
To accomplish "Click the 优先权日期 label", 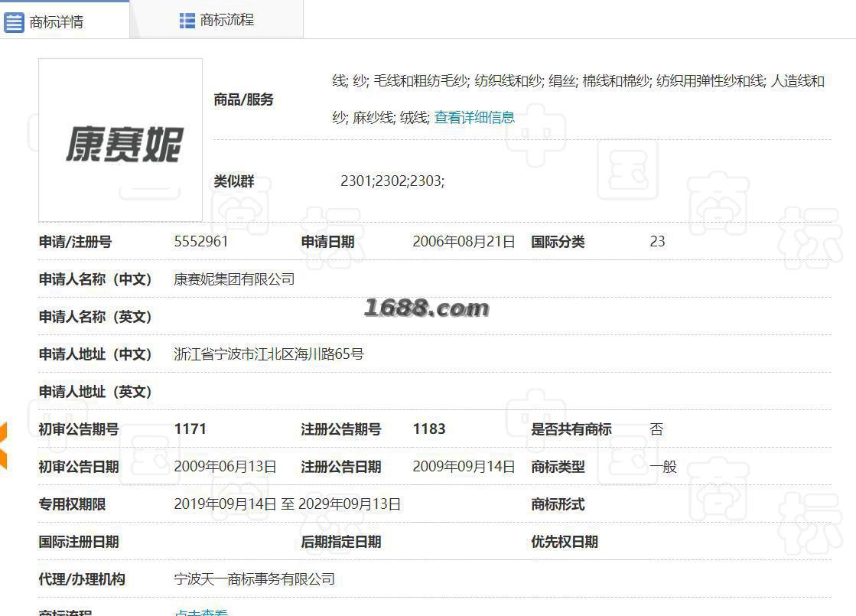I will pos(565,542).
